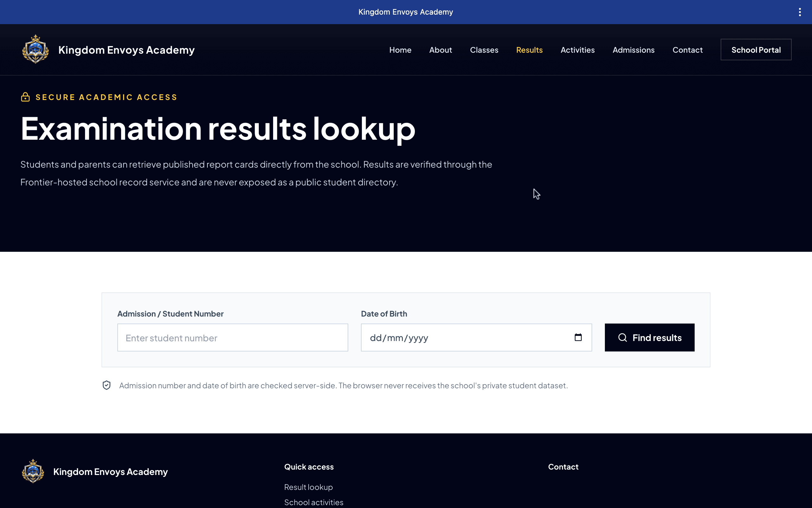
Task: Click the top bar Kingdom Envoys Academy title
Action: [x=405, y=12]
